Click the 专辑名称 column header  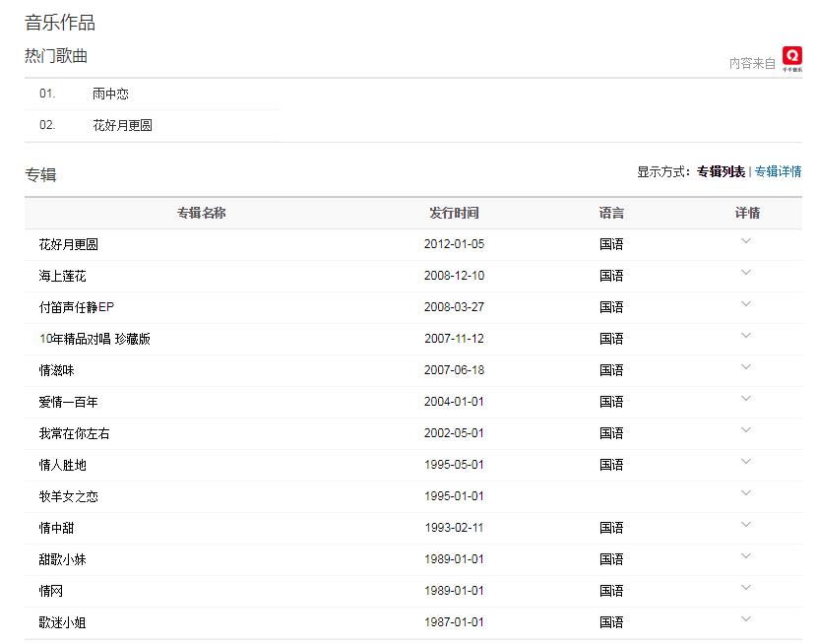tap(202, 213)
